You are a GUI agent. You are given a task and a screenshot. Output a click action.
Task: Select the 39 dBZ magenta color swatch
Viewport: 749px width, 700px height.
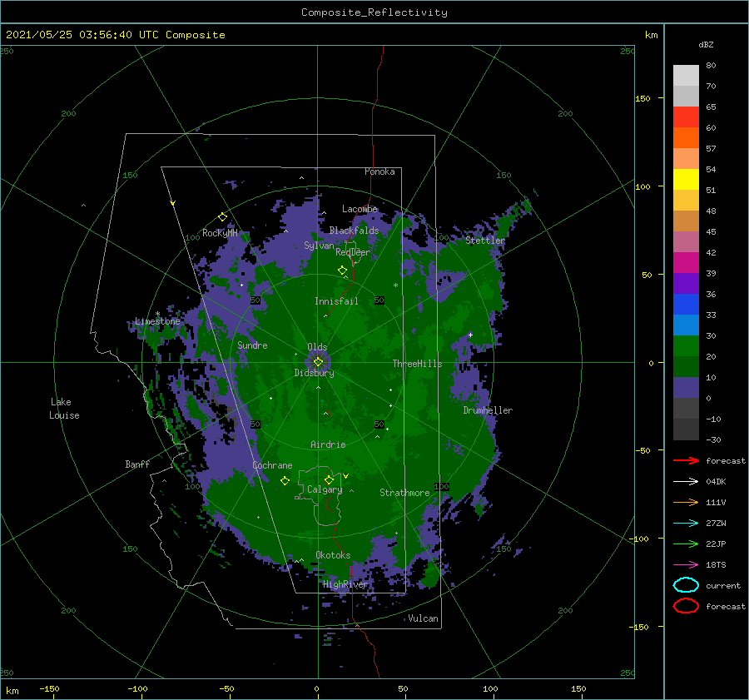tap(686, 262)
